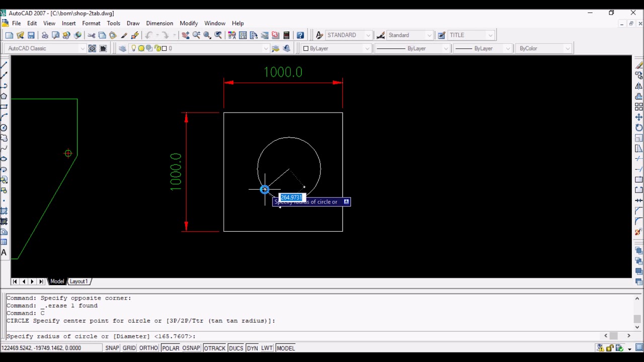Viewport: 644px width, 362px height.
Task: Open the TITLE table style dropdown
Action: tap(491, 35)
